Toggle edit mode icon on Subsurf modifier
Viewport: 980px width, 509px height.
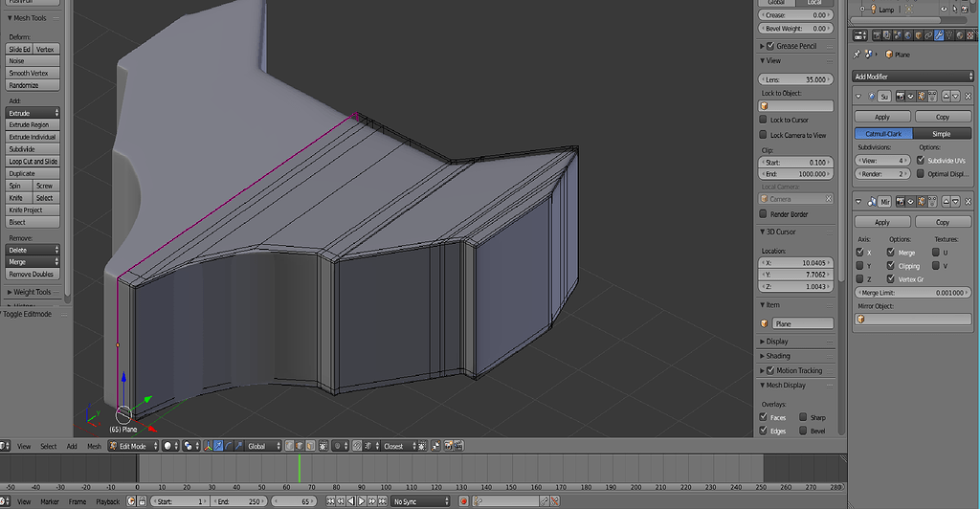pyautogui.click(x=922, y=97)
